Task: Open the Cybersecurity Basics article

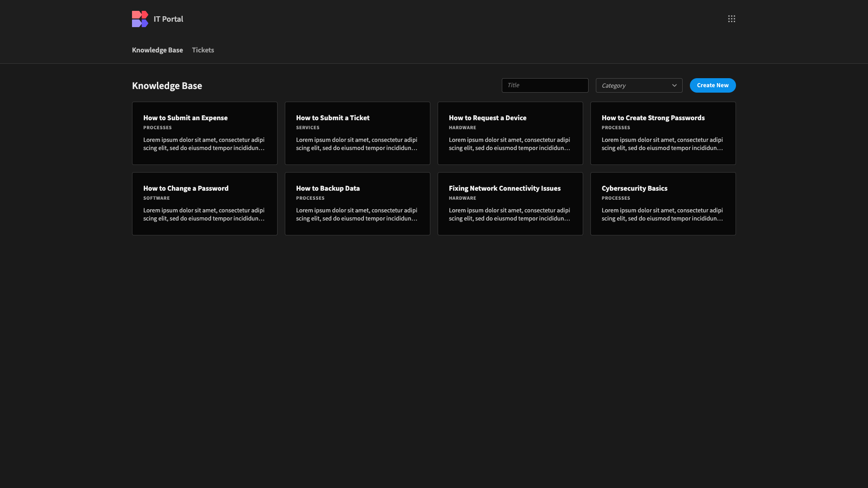Action: click(x=663, y=204)
